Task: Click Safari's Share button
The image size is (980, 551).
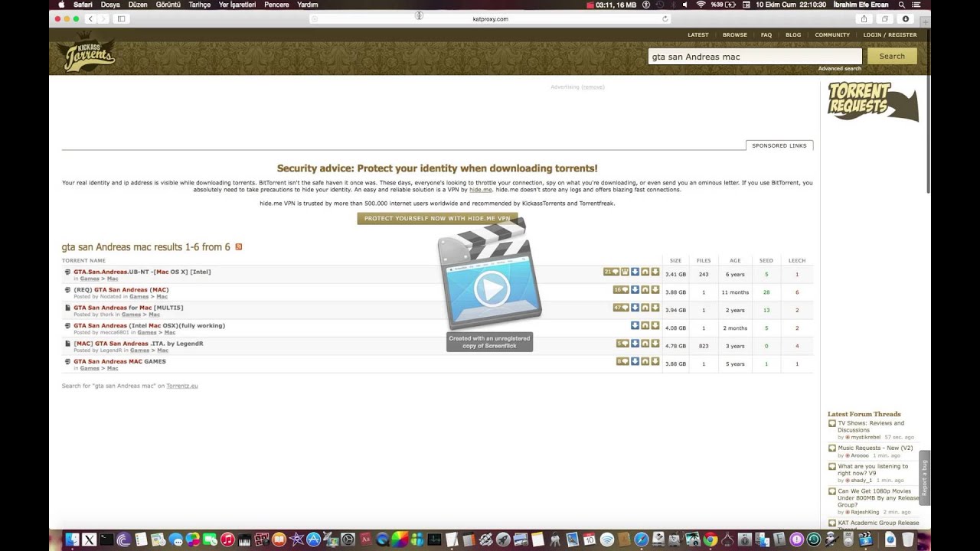Action: coord(864,18)
